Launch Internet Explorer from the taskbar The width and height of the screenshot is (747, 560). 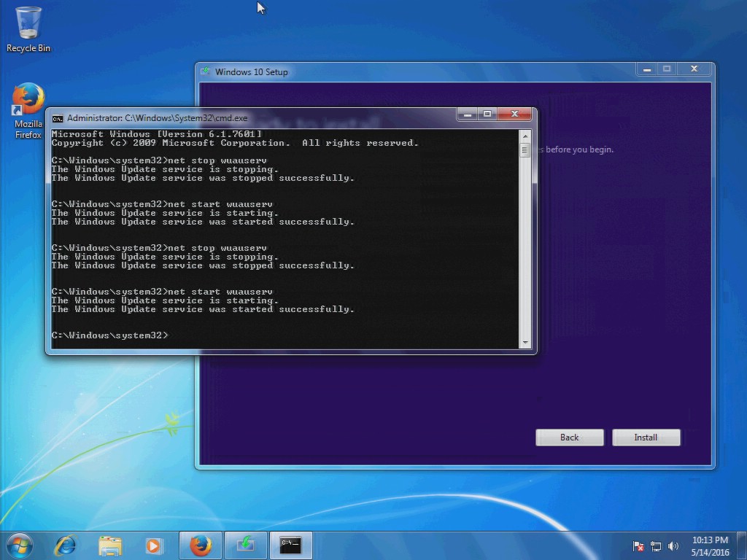click(x=65, y=545)
